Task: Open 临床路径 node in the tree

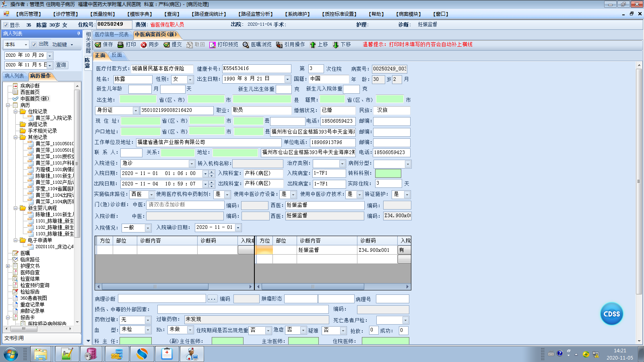Action: (30, 259)
